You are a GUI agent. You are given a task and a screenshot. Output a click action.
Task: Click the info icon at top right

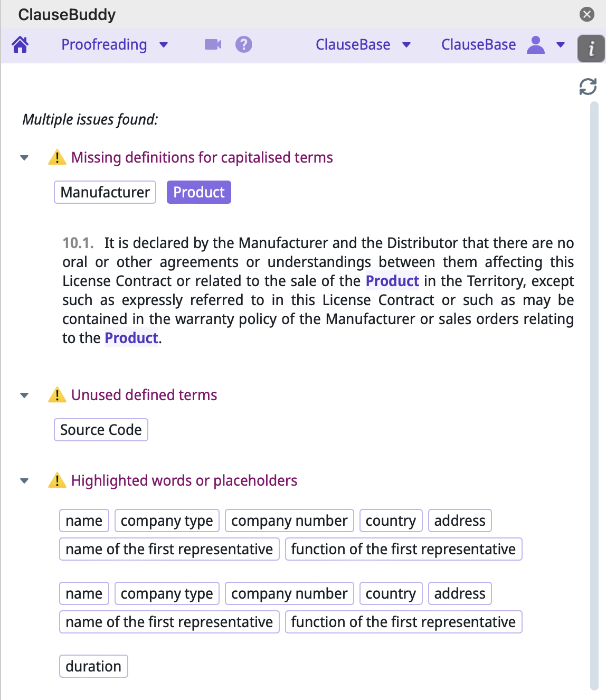coord(591,48)
